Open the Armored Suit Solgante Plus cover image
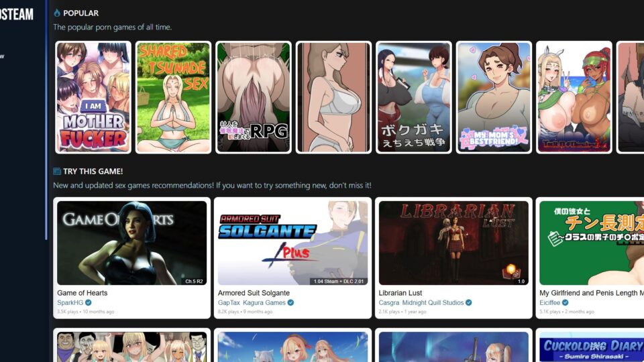Viewport: 644px width, 362px height. click(x=293, y=243)
